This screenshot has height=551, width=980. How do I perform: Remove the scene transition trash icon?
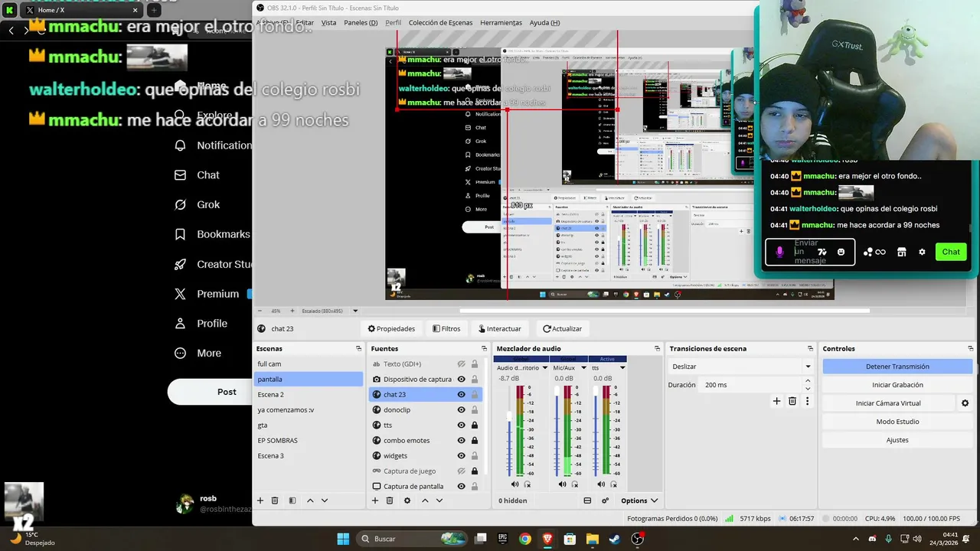click(792, 401)
